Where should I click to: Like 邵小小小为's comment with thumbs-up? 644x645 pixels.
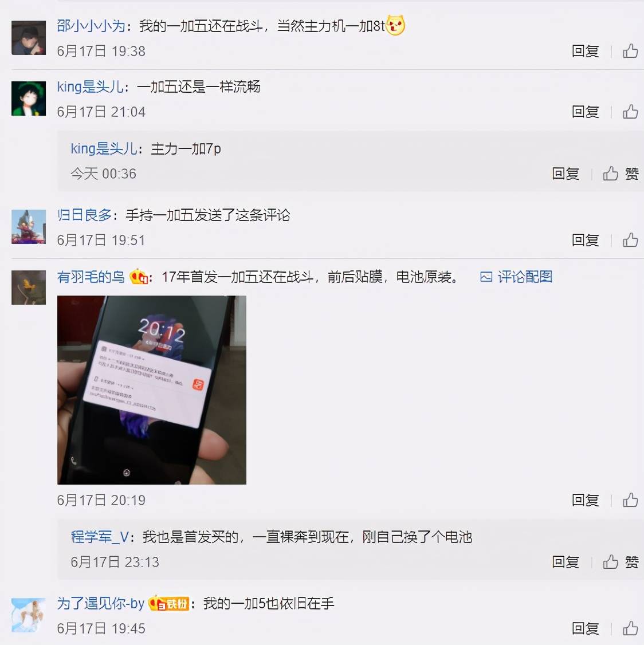[x=630, y=51]
